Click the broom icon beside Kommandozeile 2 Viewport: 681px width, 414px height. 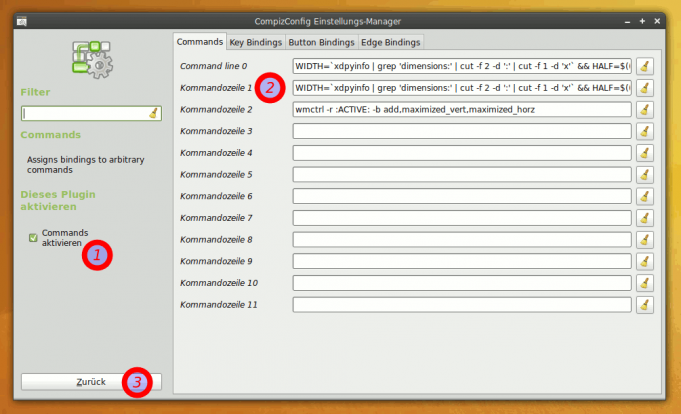(x=645, y=109)
